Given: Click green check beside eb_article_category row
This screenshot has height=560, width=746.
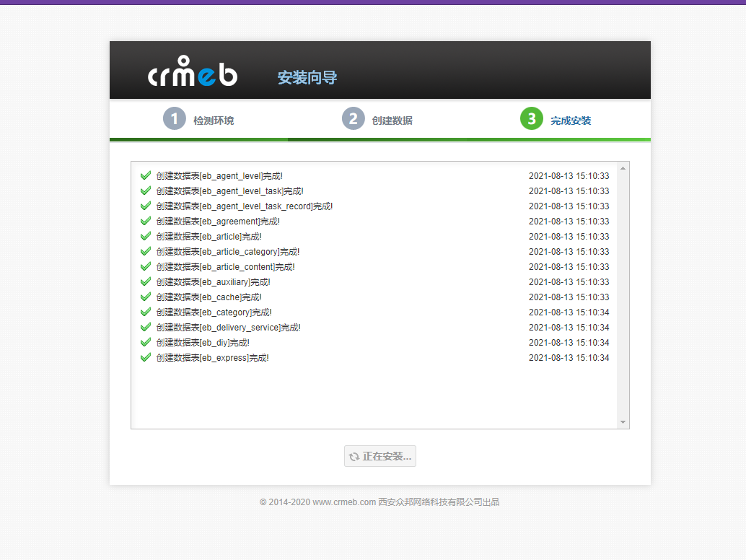Looking at the screenshot, I should pyautogui.click(x=146, y=252).
